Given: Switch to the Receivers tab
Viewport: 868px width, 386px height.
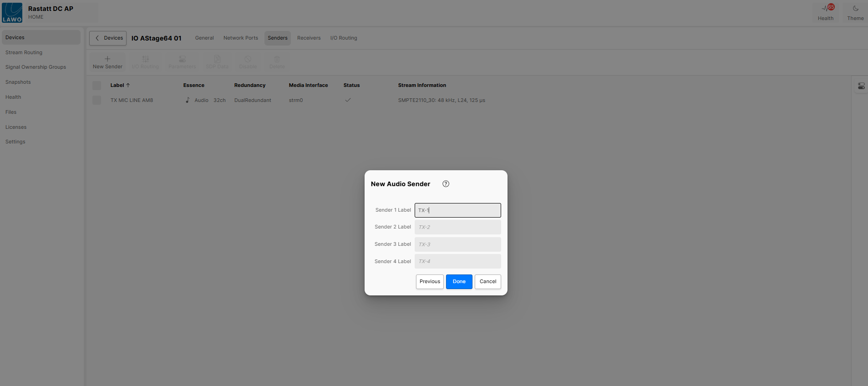Looking at the screenshot, I should coord(309,38).
